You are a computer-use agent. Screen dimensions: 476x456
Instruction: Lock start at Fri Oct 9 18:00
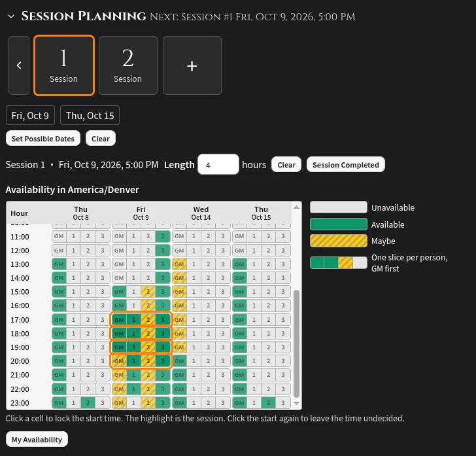pos(141,333)
